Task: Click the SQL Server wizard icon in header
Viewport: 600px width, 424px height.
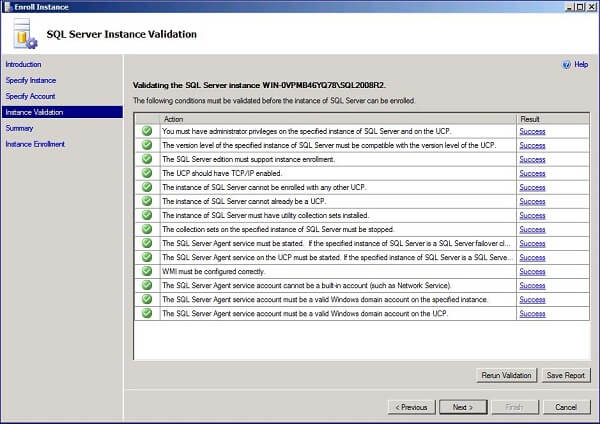Action: [24, 34]
